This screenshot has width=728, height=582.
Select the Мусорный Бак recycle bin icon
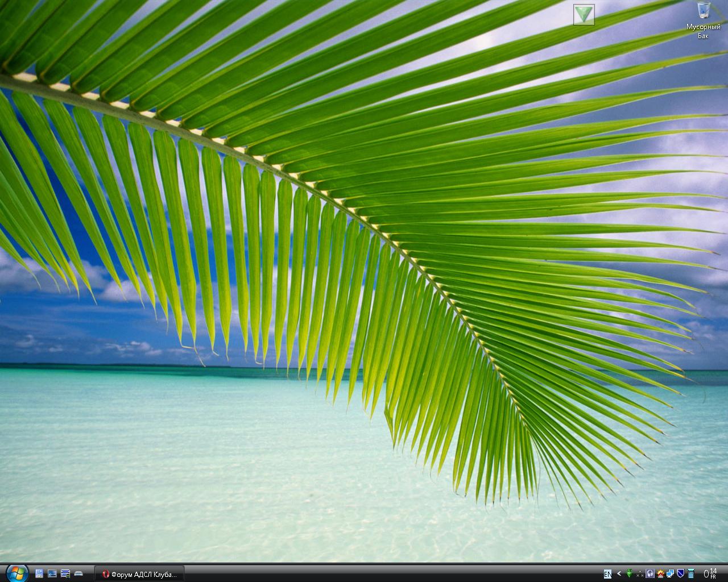(x=704, y=11)
